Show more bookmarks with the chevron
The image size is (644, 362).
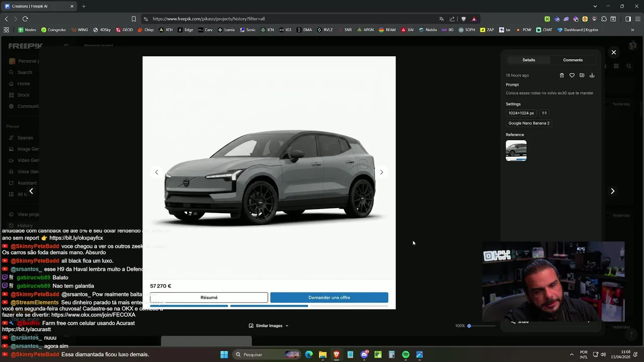(632, 30)
